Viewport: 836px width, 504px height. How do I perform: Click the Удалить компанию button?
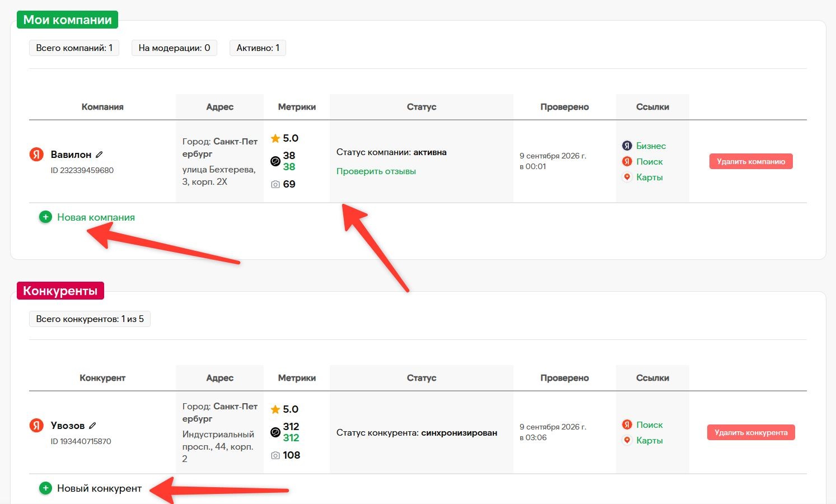751,161
